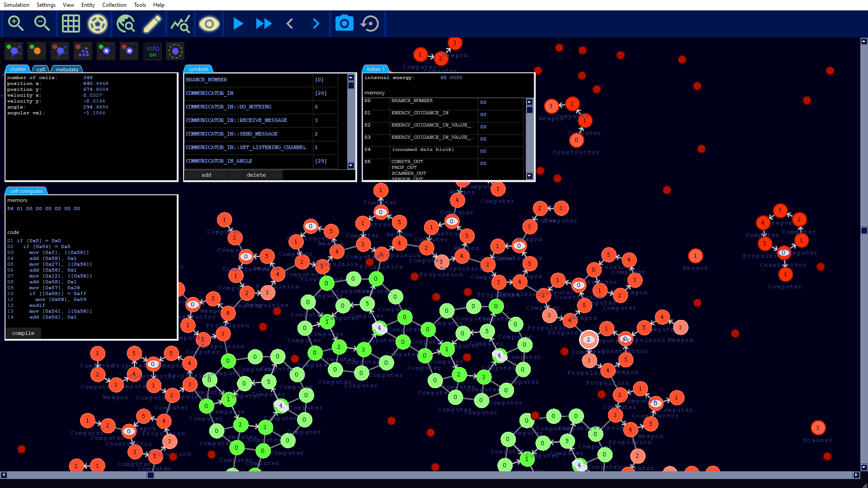Viewport: 868px width, 488px height.
Task: Click the zoom in magnifier icon
Action: pos(16,23)
